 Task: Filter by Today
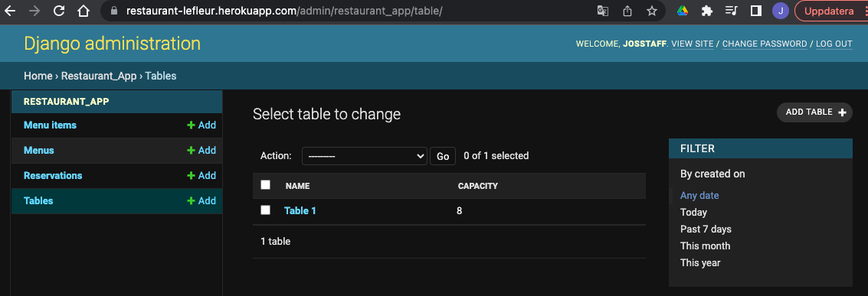point(693,213)
